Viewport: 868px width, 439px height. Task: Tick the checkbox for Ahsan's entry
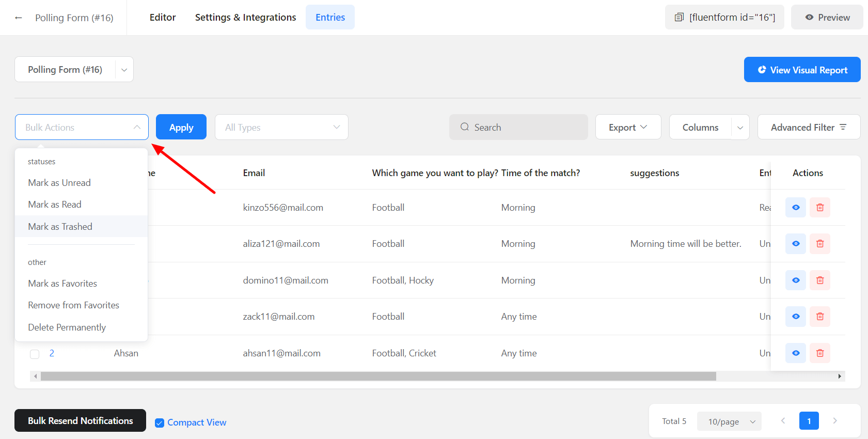click(x=35, y=354)
